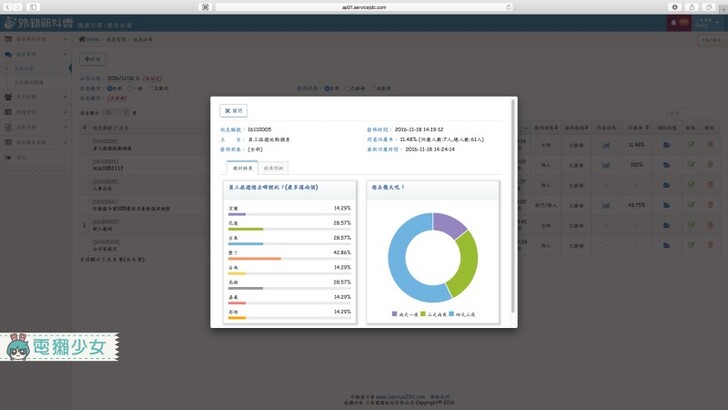Open the folder icon in the first table row
The image size is (728, 410).
tap(667, 146)
